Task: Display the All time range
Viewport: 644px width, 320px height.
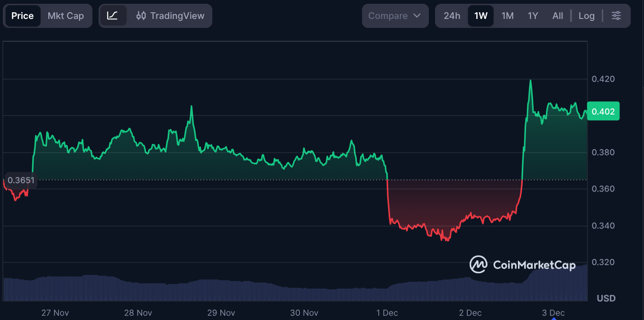Action: click(558, 16)
